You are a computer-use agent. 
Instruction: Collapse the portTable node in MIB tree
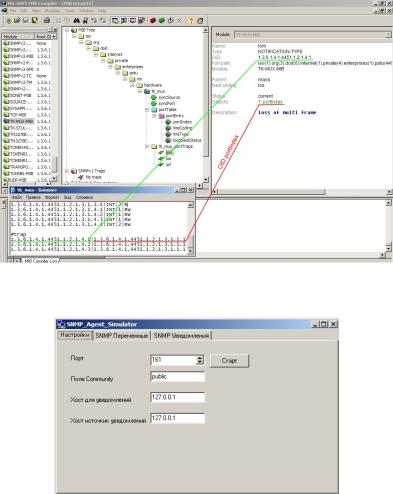(147, 109)
